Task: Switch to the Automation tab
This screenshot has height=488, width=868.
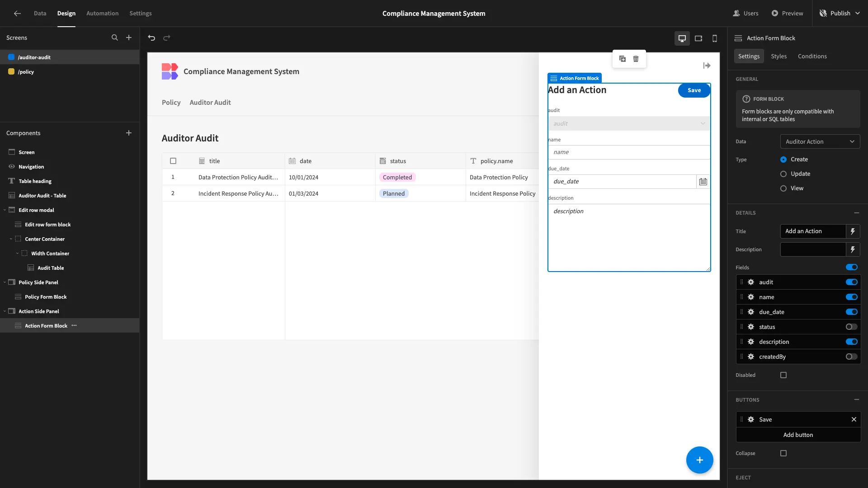Action: pyautogui.click(x=103, y=14)
